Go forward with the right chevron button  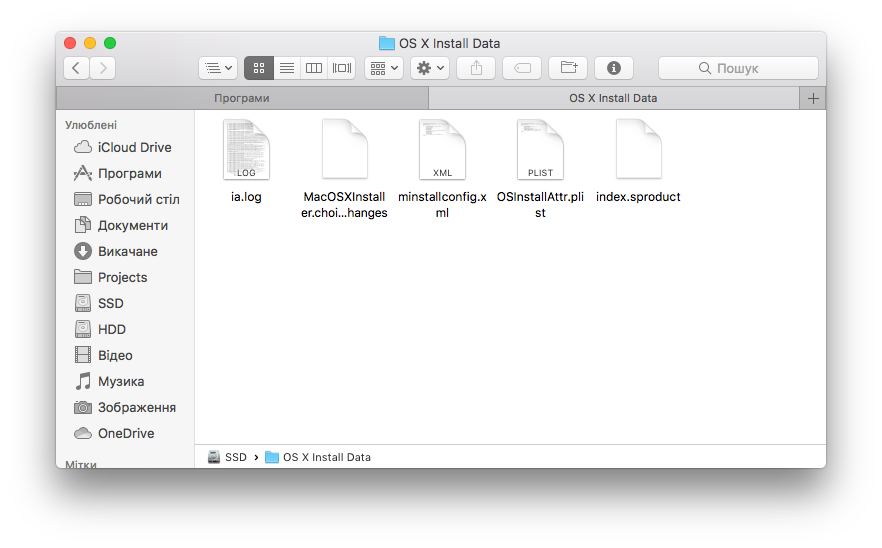pyautogui.click(x=103, y=68)
